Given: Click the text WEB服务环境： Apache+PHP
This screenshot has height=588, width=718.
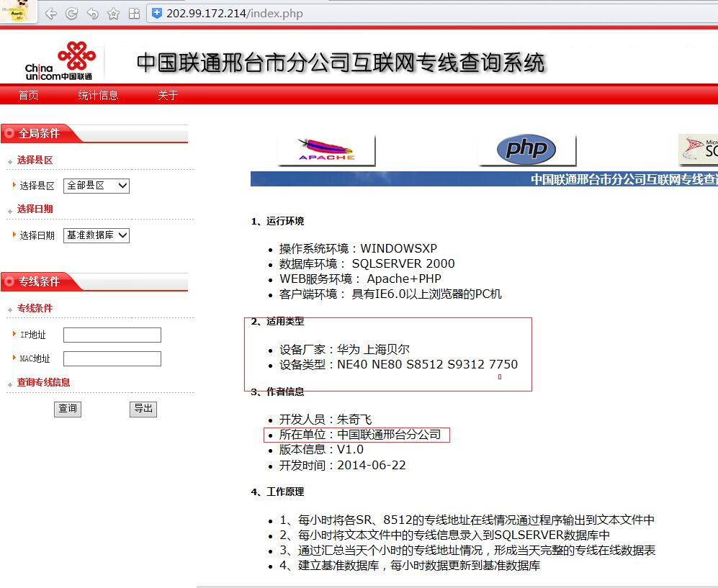Looking at the screenshot, I should pyautogui.click(x=360, y=279).
